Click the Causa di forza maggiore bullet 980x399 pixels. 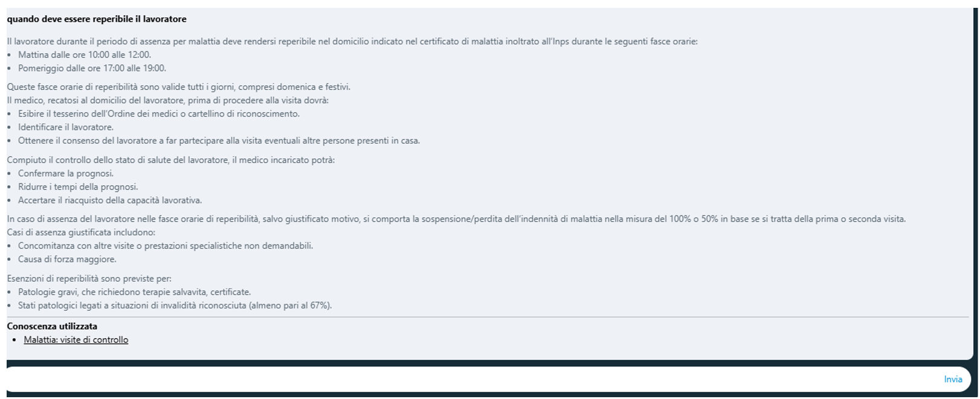coord(67,260)
